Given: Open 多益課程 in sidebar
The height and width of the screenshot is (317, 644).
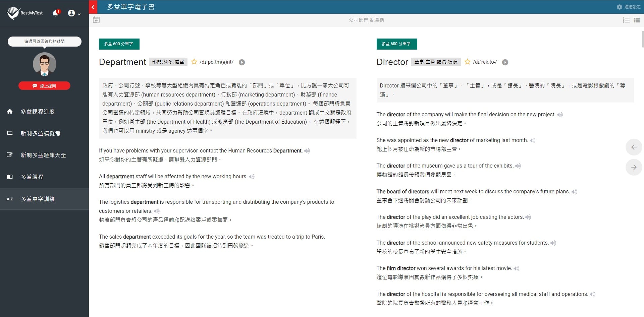Looking at the screenshot, I should 44,177.
